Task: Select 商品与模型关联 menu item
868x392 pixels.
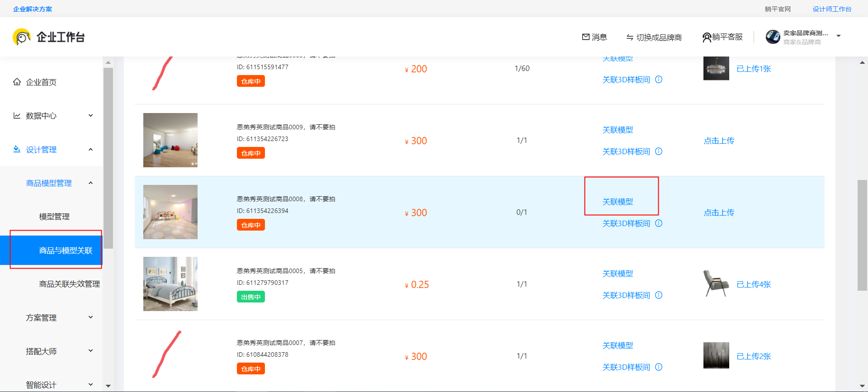Action: pos(66,250)
